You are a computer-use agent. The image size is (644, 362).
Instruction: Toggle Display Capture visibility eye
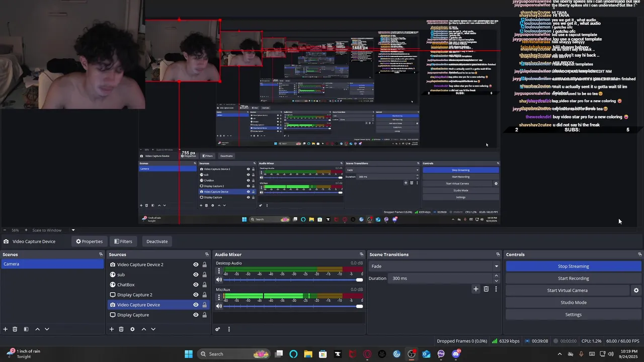(196, 315)
